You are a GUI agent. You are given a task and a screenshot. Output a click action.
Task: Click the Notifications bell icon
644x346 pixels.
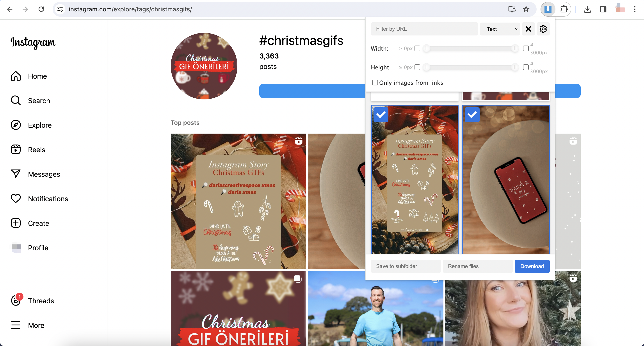[x=16, y=199]
